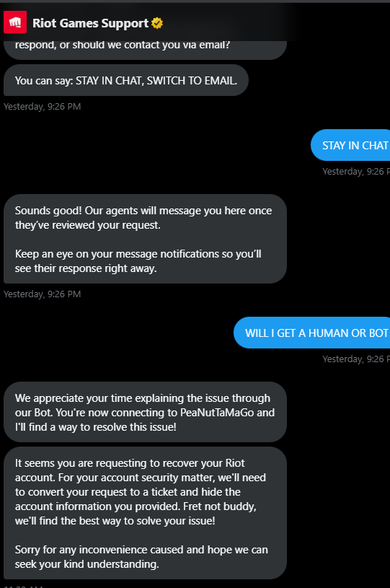Open the Riot Games Support profile name
The width and height of the screenshot is (390, 588).
(x=90, y=23)
